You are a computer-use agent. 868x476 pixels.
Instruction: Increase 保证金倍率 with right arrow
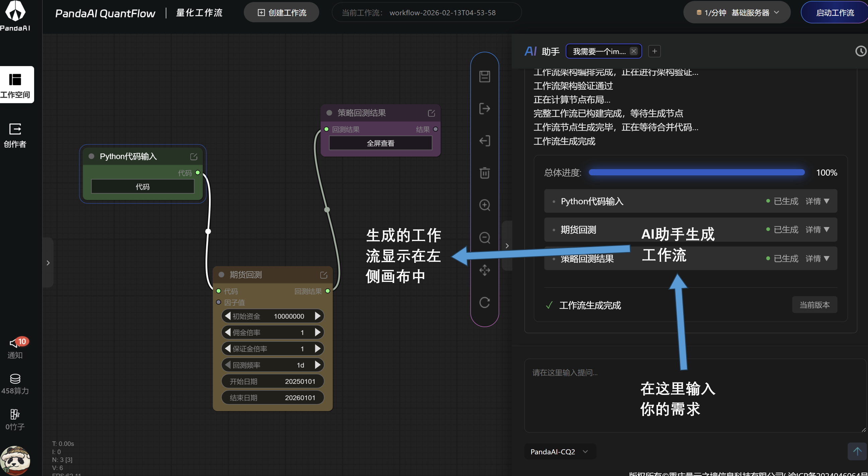click(317, 348)
